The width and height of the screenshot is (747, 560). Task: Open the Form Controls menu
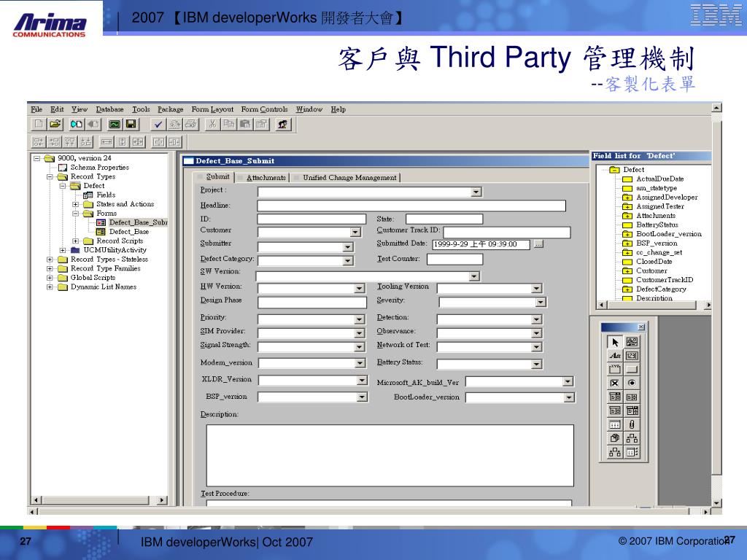click(x=264, y=109)
